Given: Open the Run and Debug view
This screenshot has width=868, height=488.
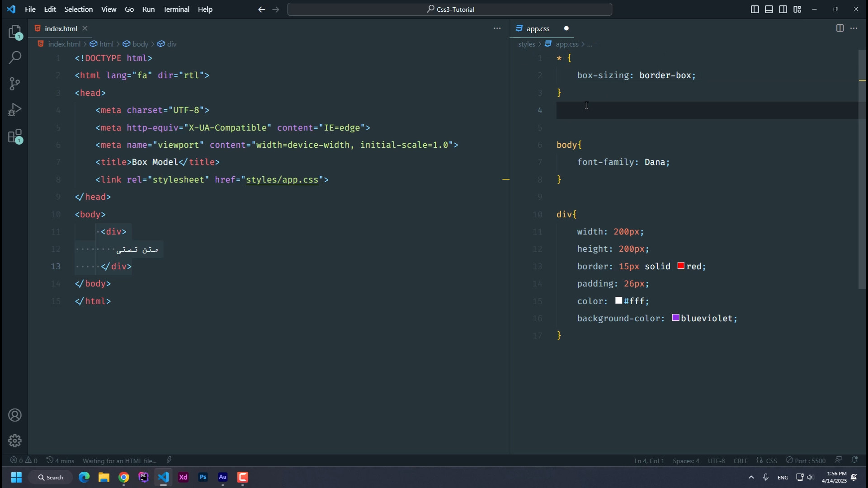Looking at the screenshot, I should [15, 110].
